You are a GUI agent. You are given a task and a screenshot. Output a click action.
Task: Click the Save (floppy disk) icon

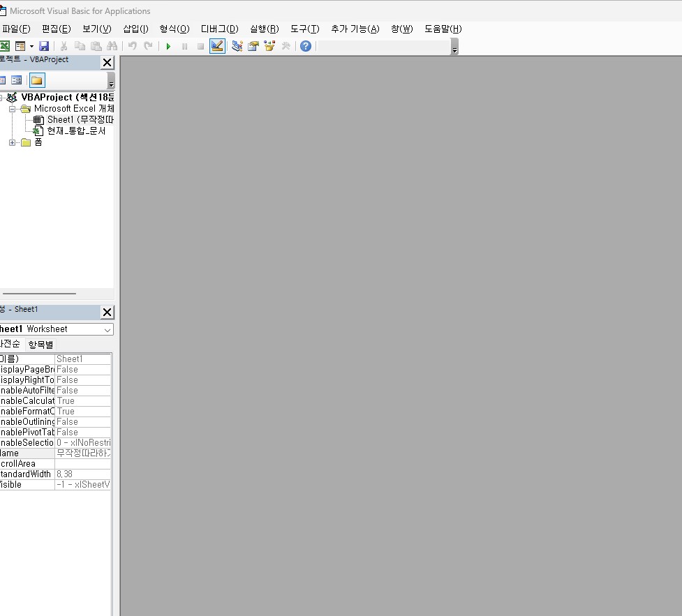pos(44,46)
